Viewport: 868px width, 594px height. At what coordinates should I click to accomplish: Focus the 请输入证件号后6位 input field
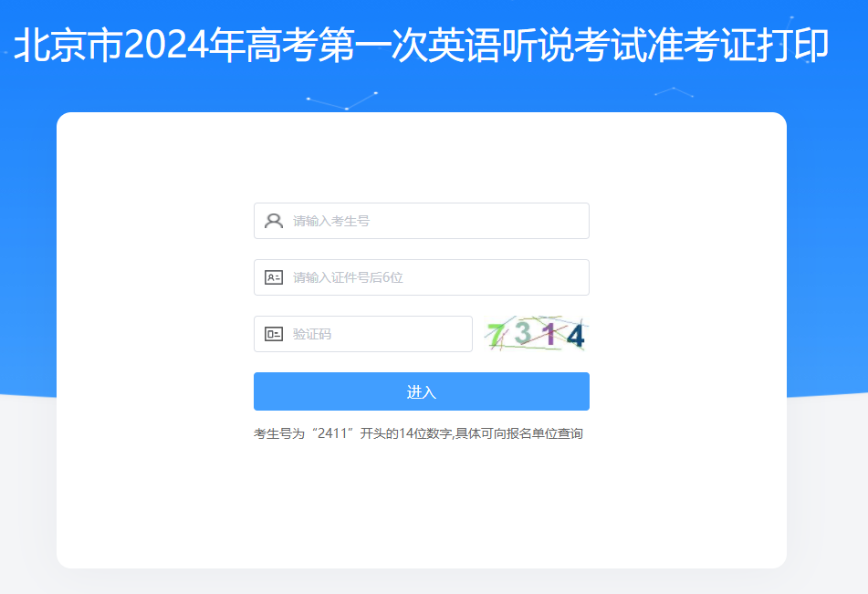pyautogui.click(x=422, y=277)
